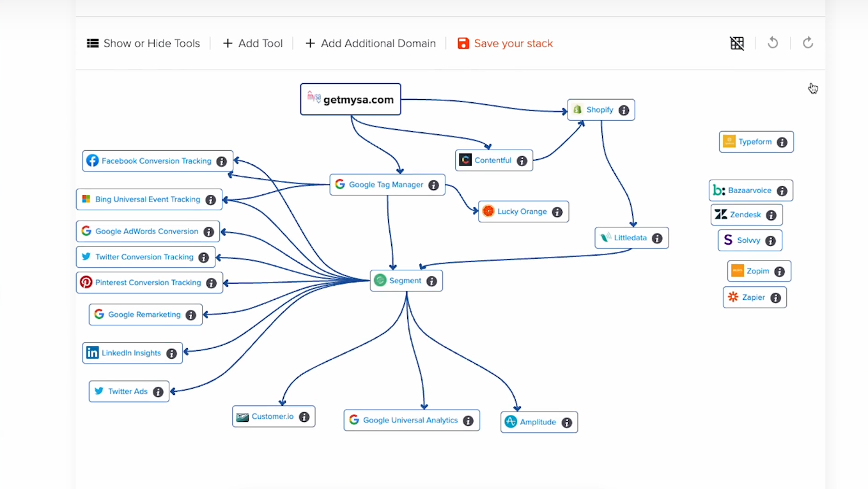Image resolution: width=868 pixels, height=489 pixels.
Task: Open info icon on Zapier node
Action: point(776,298)
